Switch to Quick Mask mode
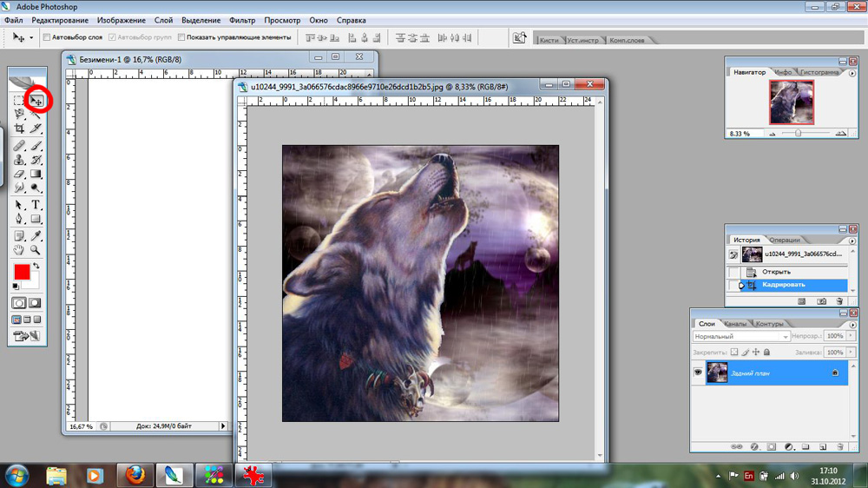 point(35,303)
